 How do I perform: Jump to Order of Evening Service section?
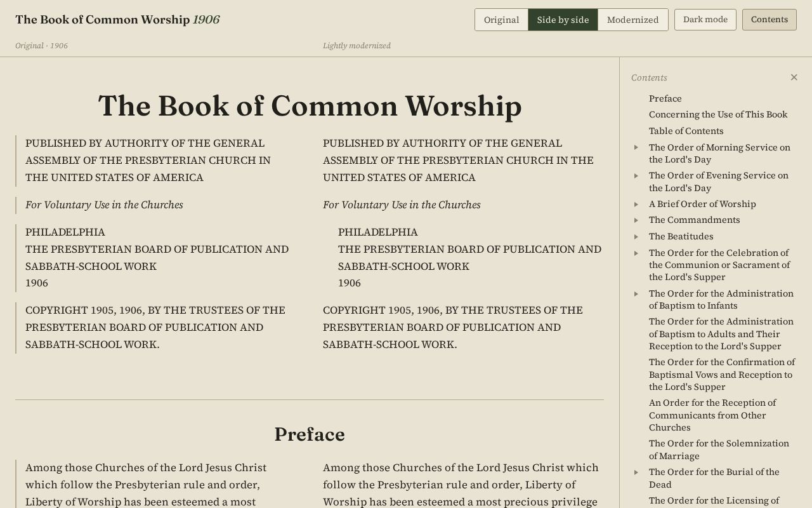[719, 182]
